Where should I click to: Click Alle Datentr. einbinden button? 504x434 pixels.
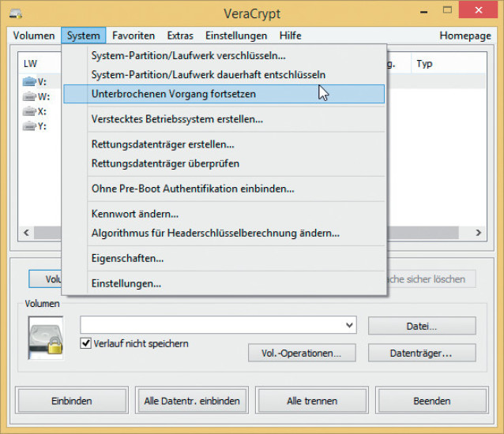click(x=192, y=401)
